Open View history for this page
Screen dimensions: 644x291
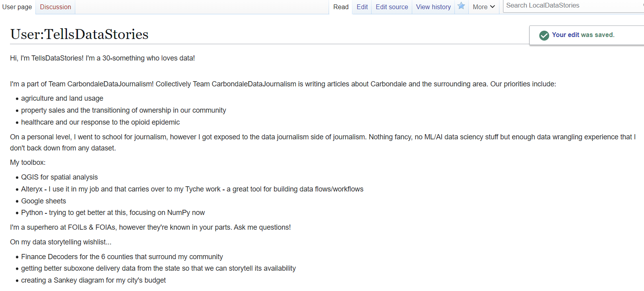click(x=433, y=7)
